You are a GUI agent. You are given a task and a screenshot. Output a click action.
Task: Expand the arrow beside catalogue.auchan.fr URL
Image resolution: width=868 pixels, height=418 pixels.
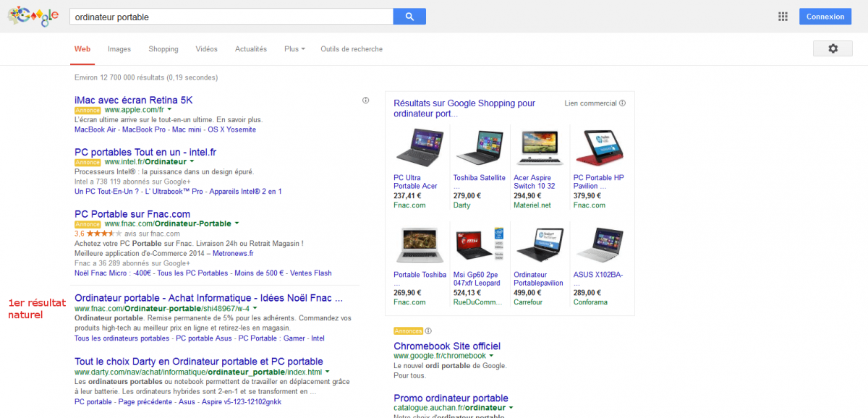coord(511,408)
